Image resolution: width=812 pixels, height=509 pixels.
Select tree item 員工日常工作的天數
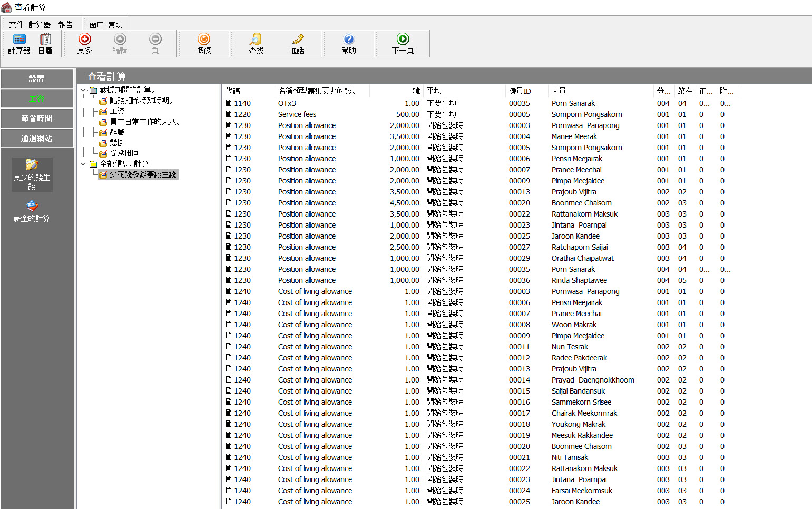click(145, 122)
